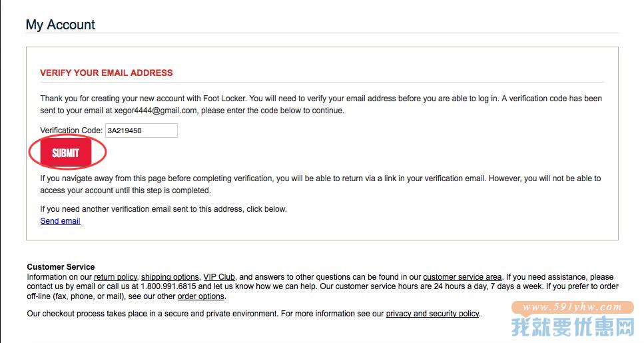This screenshot has height=343, width=644.
Task: Click the Chinese 我就要优惠网 watermark logo
Action: (573, 327)
